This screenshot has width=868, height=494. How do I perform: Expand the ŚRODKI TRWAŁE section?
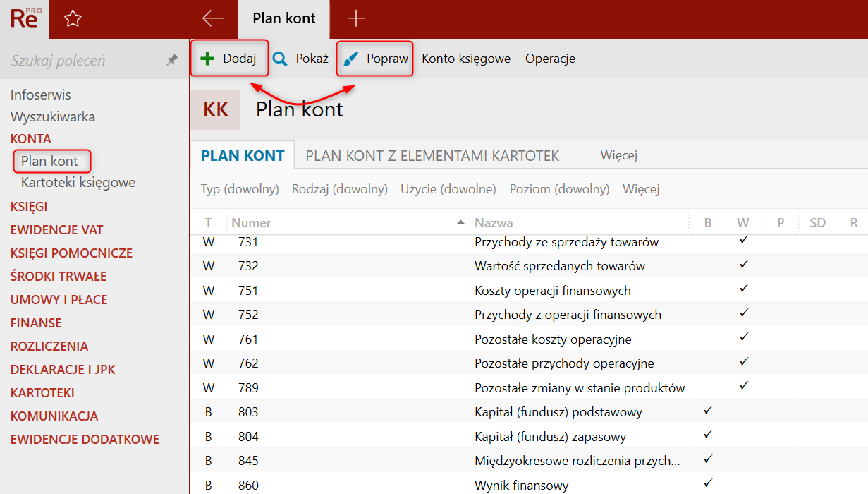[59, 277]
